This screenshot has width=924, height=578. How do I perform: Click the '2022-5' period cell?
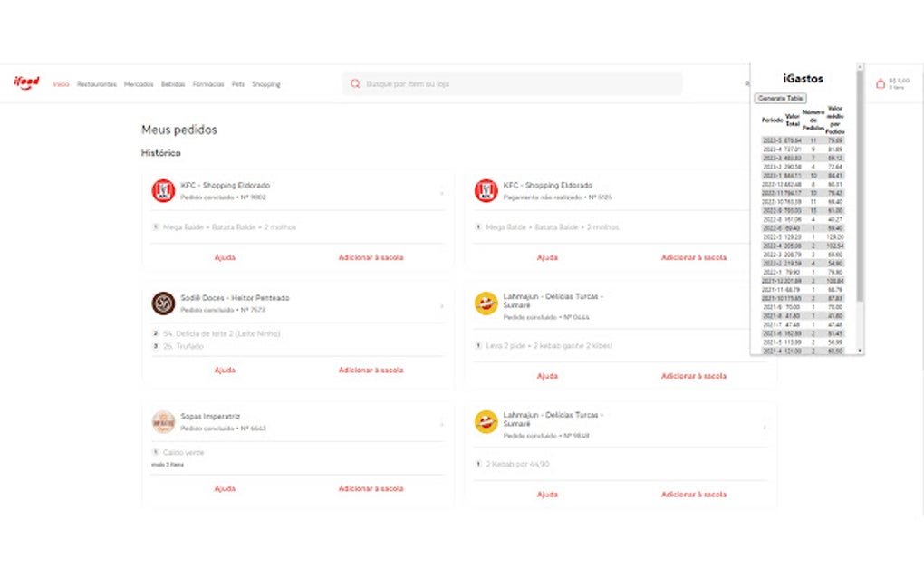(x=772, y=236)
